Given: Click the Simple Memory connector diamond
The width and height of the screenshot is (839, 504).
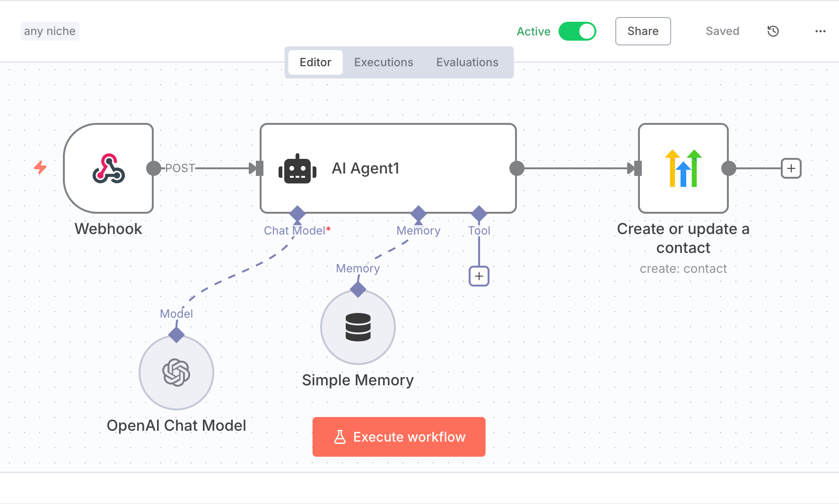Looking at the screenshot, I should point(358,289).
